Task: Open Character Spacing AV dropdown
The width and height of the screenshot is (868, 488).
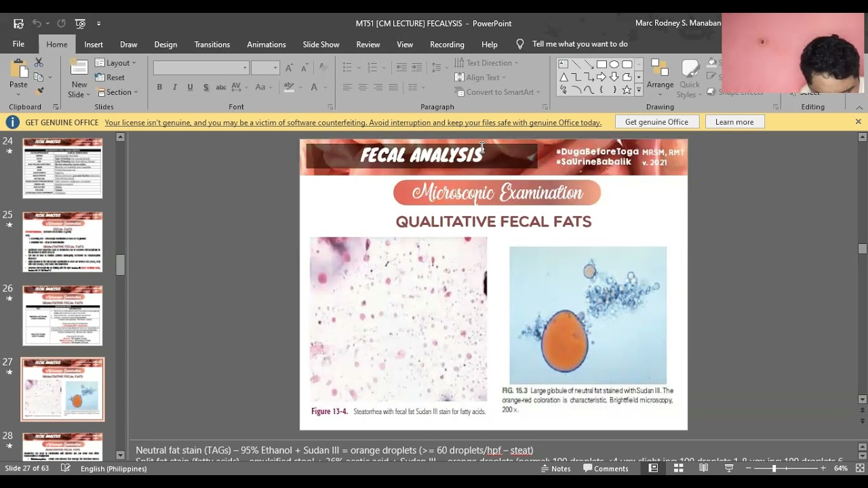Action: click(x=238, y=87)
